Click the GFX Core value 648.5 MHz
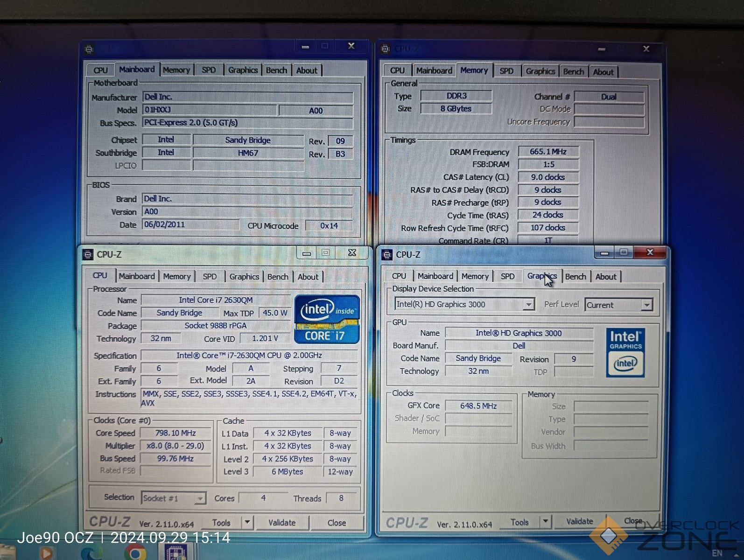The width and height of the screenshot is (744, 560). [478, 406]
